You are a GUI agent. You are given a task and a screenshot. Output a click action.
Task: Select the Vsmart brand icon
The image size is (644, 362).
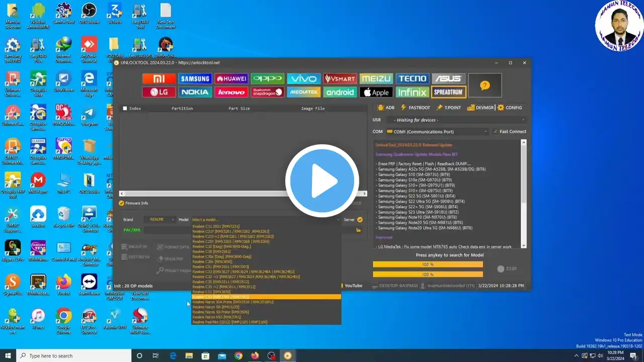pyautogui.click(x=340, y=78)
